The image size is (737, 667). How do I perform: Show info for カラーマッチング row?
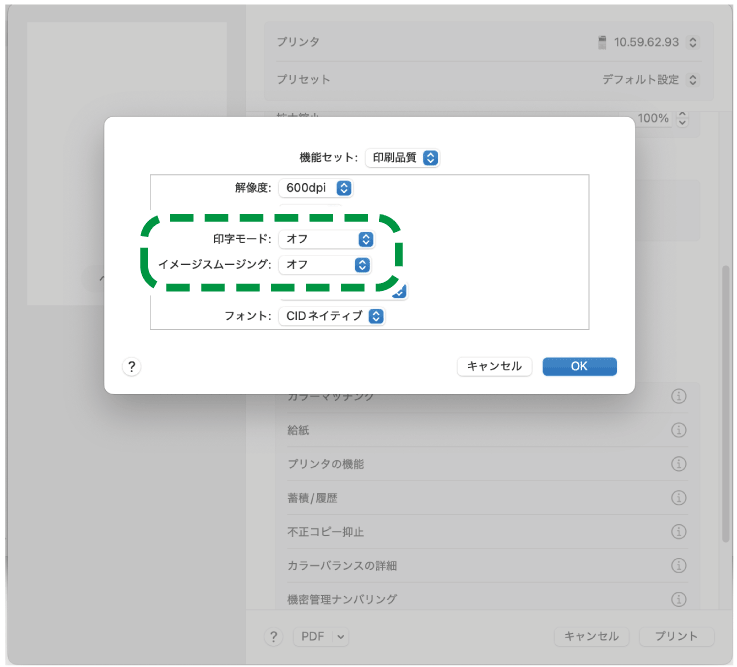679,396
